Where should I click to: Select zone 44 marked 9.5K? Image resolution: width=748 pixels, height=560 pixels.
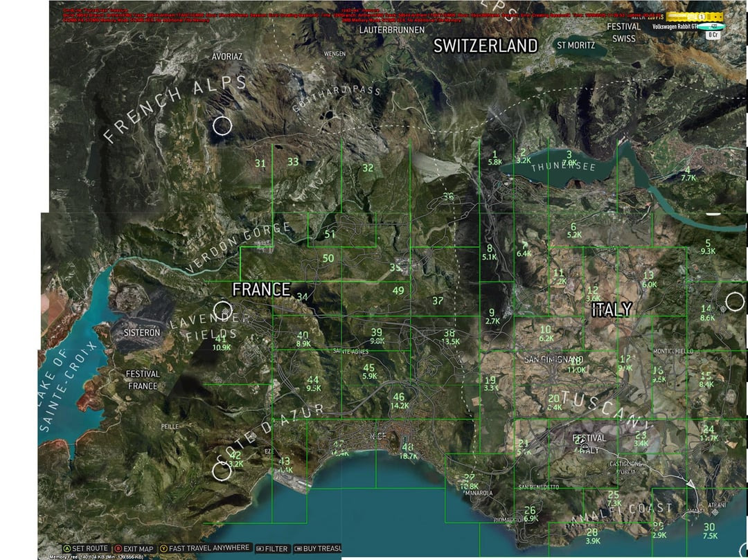314,383
